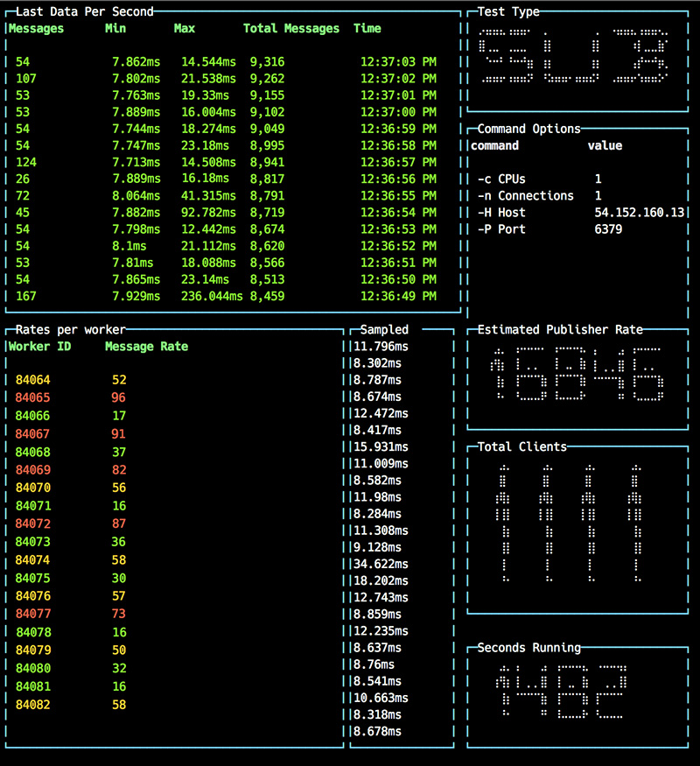700x766 pixels.
Task: Click the Total Clients panel title
Action: tap(521, 446)
